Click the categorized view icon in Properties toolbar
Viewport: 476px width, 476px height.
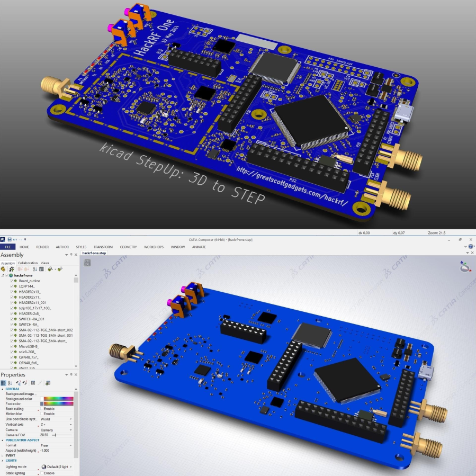4,382
